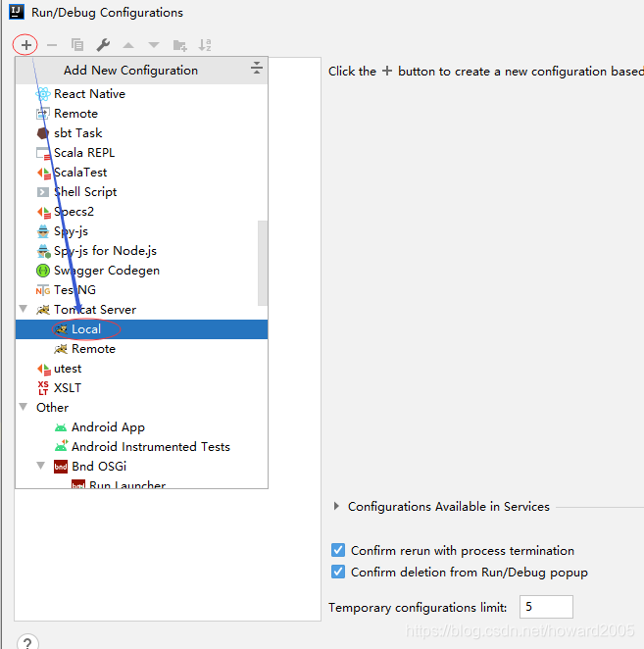Screen dimensions: 644x649
Task: Expand Configurations Available in Services
Action: coord(336,506)
